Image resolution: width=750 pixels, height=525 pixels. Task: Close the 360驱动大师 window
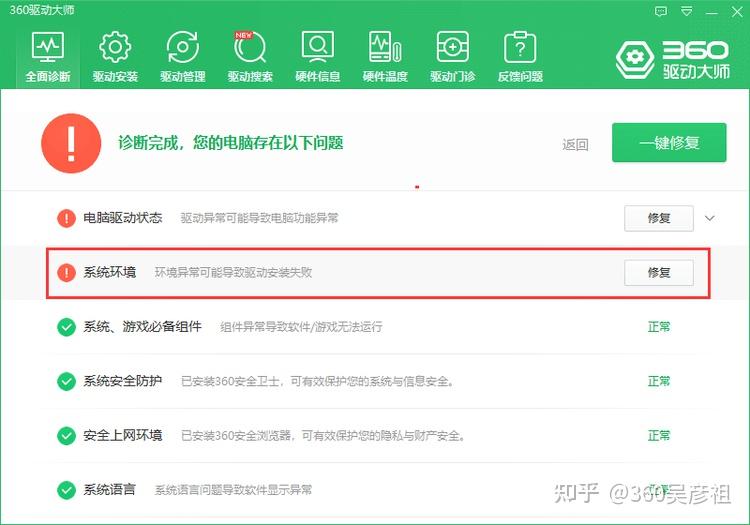[737, 11]
